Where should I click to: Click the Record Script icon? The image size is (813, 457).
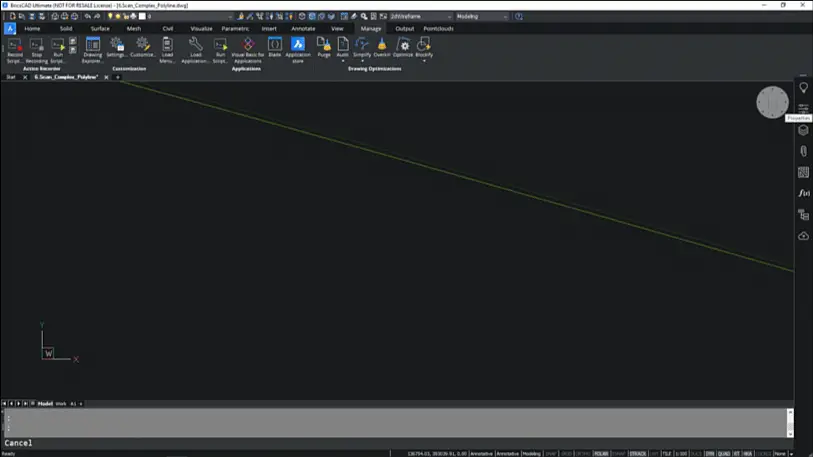[15, 50]
